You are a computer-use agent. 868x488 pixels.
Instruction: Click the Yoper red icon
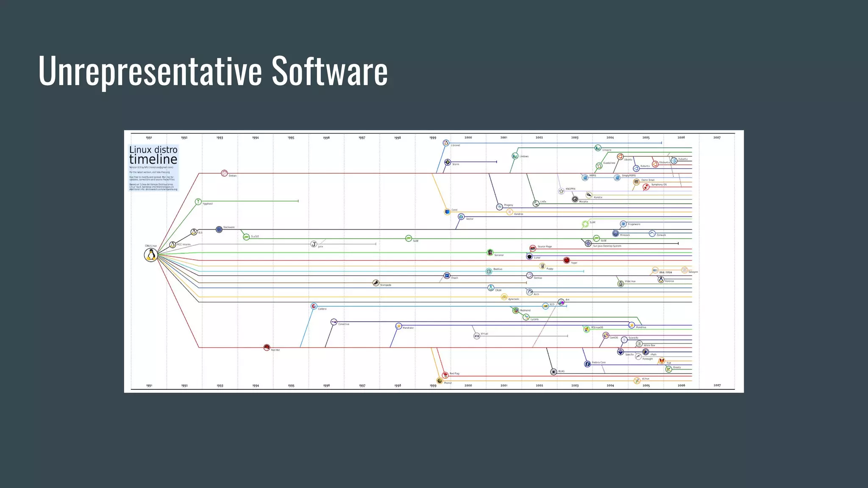[567, 260]
